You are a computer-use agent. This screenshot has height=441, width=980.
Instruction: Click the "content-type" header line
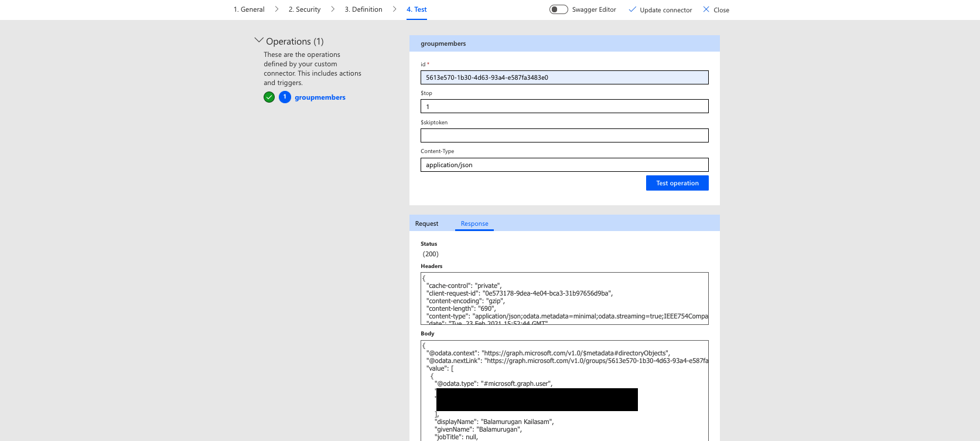pos(567,316)
